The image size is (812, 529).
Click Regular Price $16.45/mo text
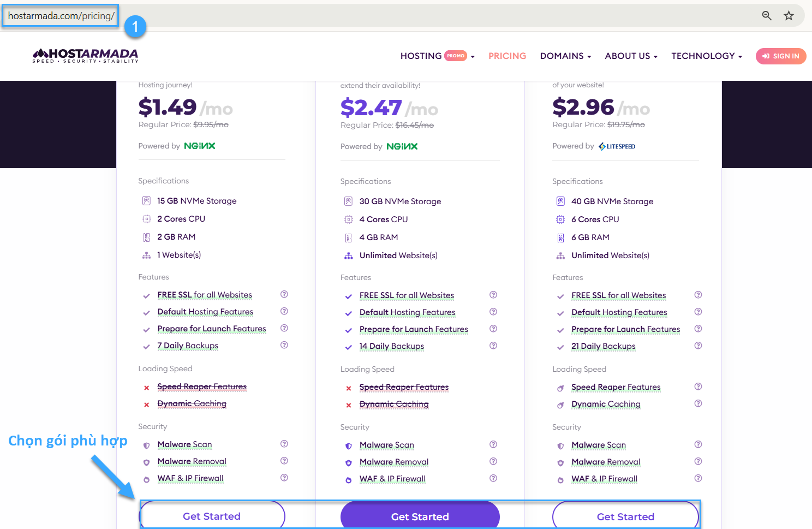pyautogui.click(x=387, y=125)
